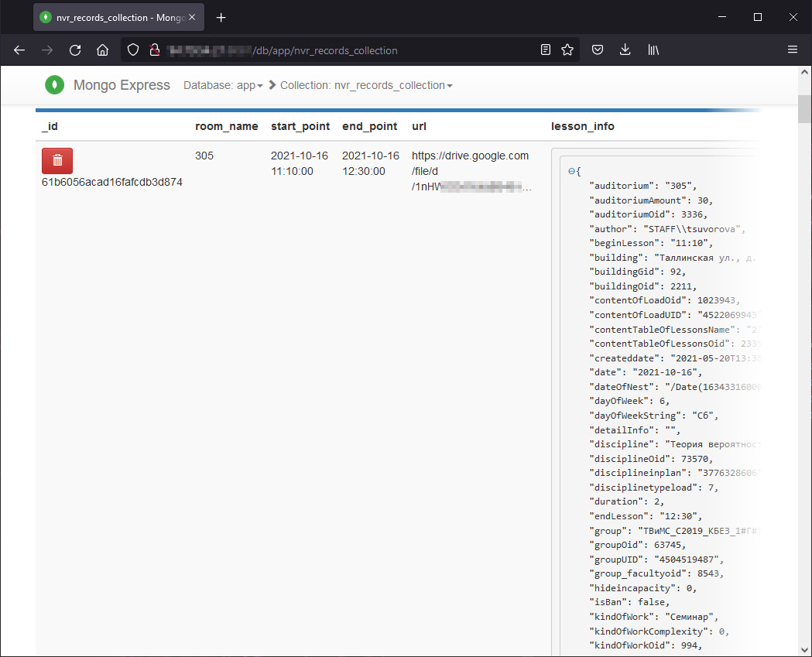This screenshot has height=657, width=812.
Task: Open the downloads panel
Action: point(625,50)
